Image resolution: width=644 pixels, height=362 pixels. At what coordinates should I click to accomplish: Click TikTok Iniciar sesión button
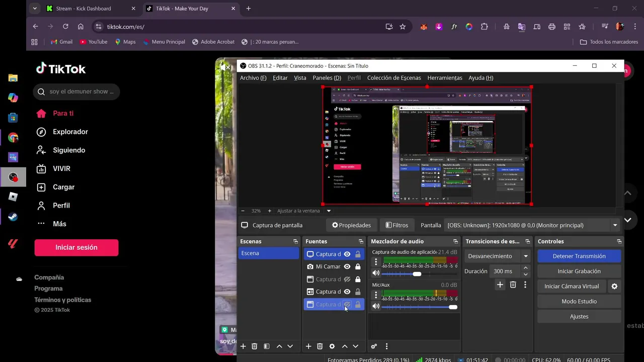pos(76,247)
